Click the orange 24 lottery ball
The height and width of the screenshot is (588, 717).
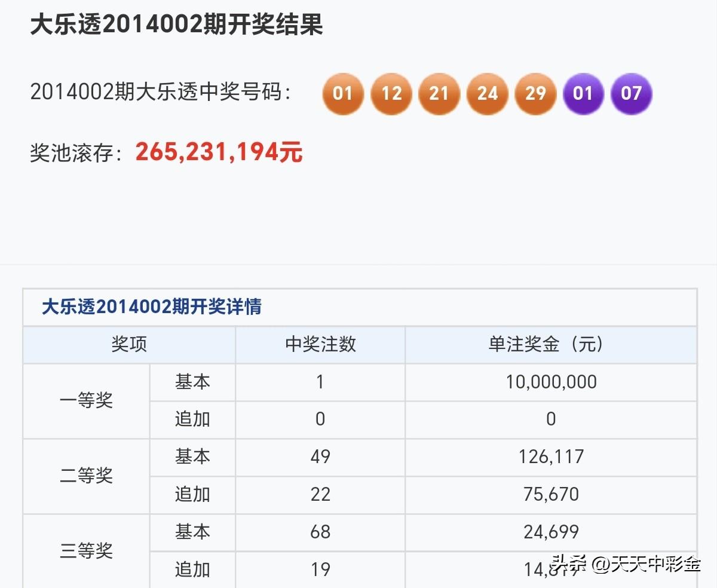tap(488, 94)
